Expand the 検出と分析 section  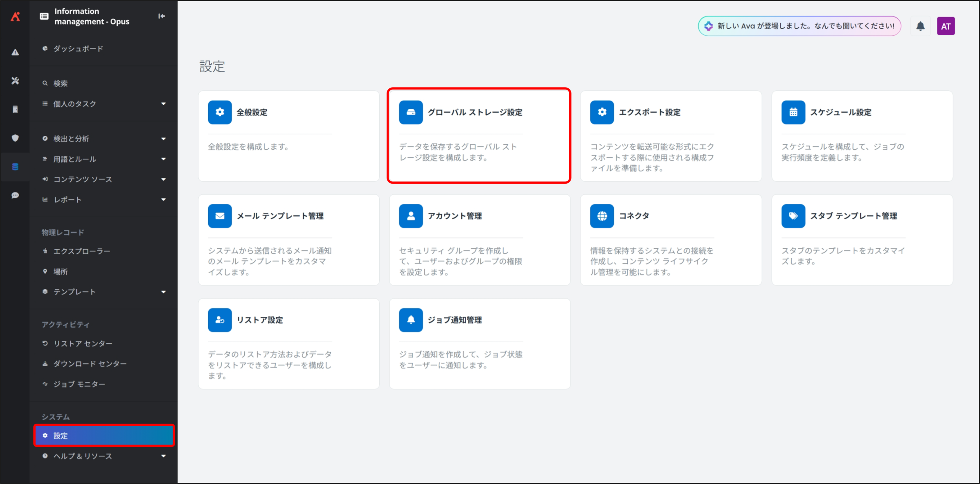[x=163, y=139]
